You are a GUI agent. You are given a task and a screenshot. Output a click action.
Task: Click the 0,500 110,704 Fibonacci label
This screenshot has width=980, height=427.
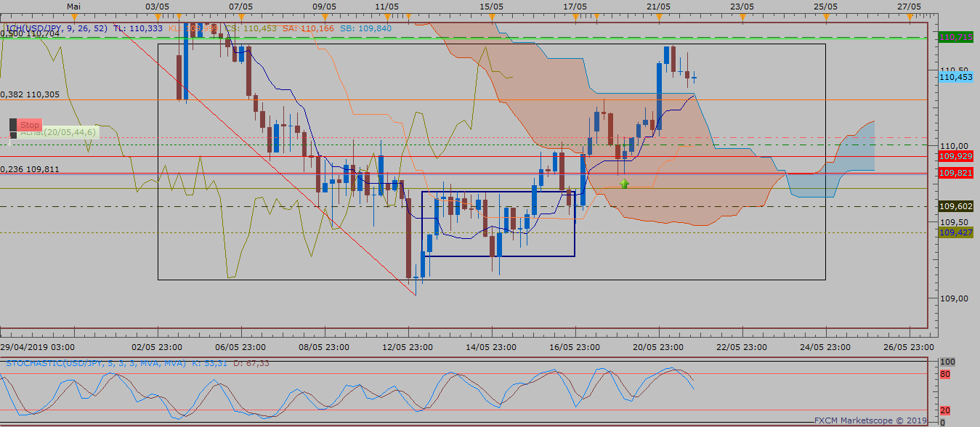(30, 33)
